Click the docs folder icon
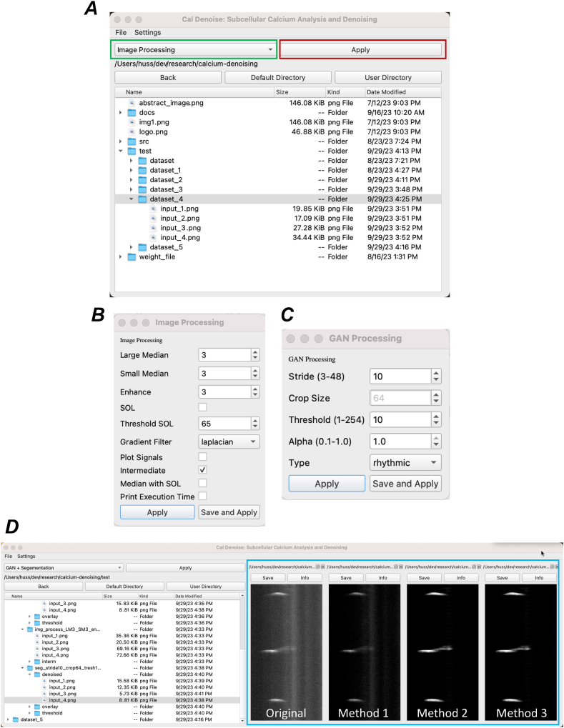Screen dimensions: 564x728 pyautogui.click(x=132, y=113)
